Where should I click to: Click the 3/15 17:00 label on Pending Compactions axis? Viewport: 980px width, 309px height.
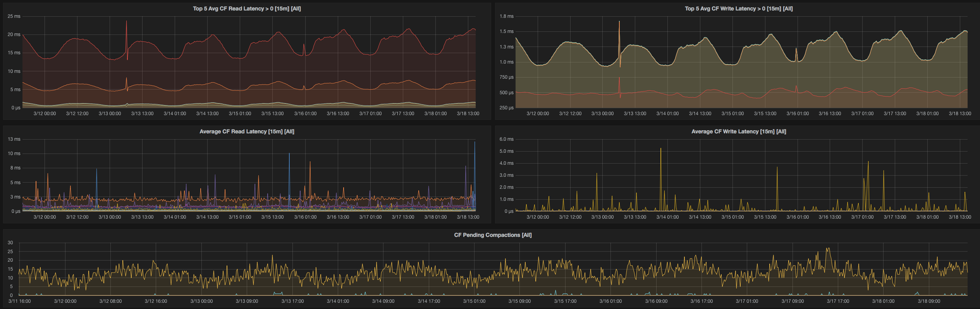(x=565, y=301)
